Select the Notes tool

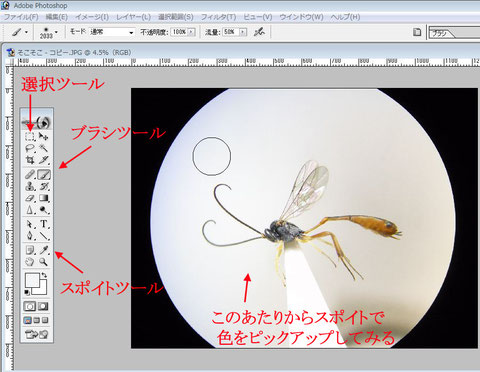30,250
